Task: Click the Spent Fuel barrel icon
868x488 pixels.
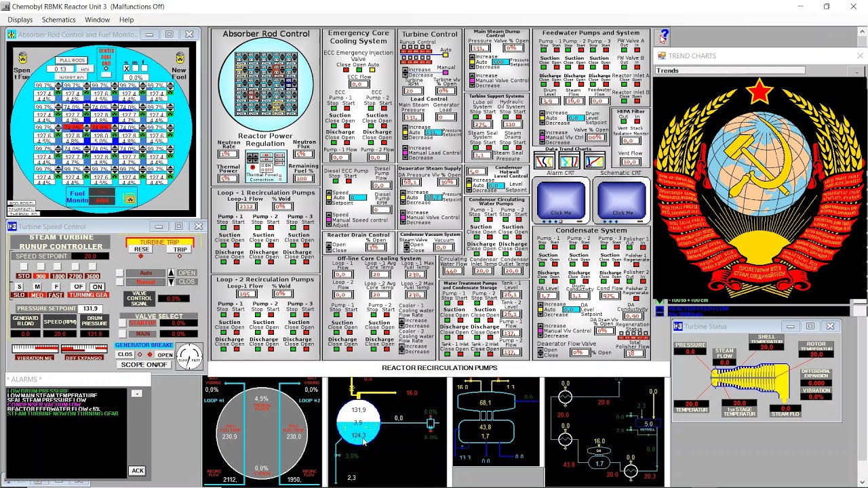Action: click(x=22, y=58)
